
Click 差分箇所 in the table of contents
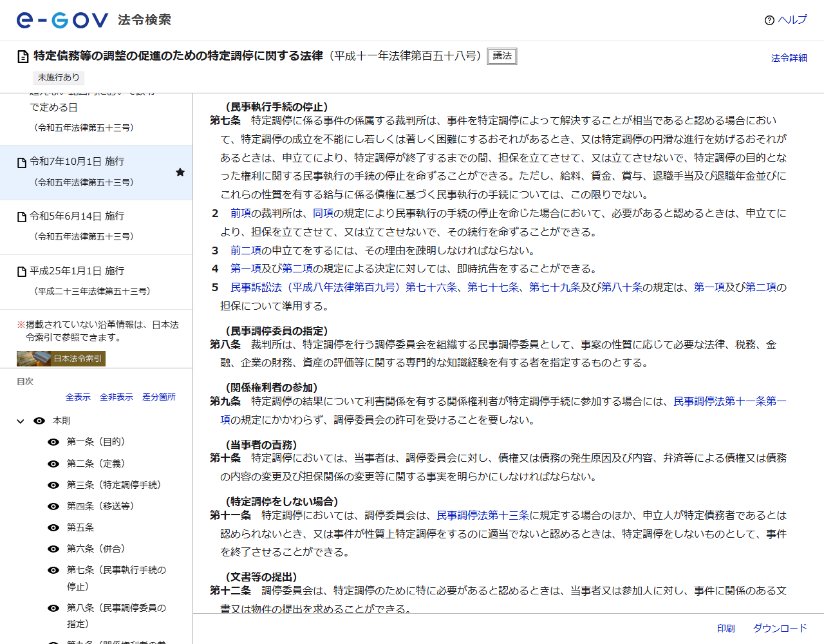[159, 397]
